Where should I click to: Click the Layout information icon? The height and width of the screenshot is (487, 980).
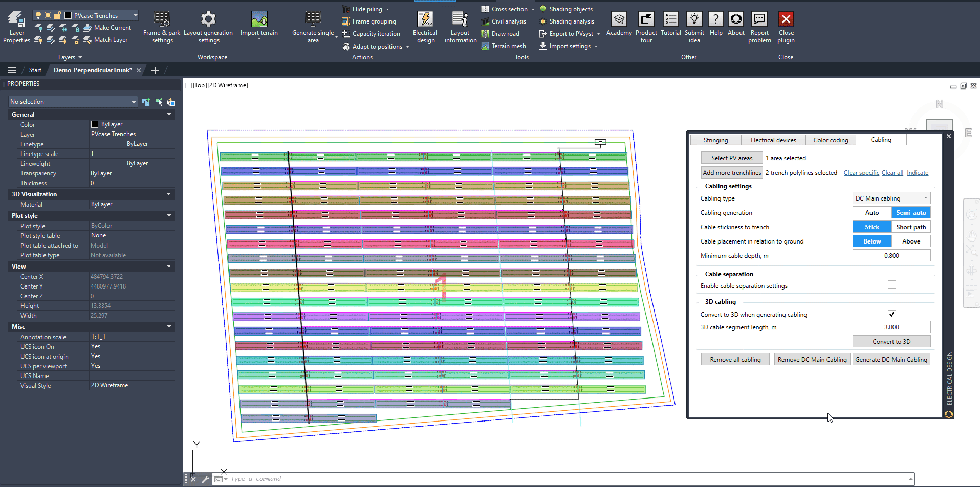tap(460, 20)
